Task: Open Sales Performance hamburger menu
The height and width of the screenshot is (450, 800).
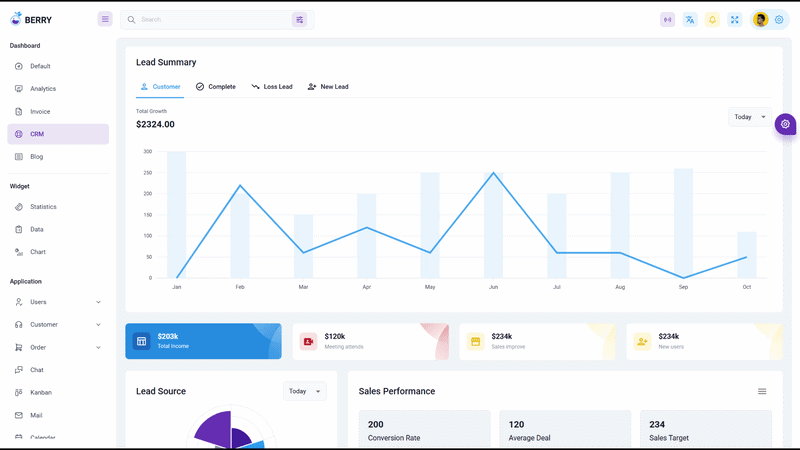Action: coord(762,391)
